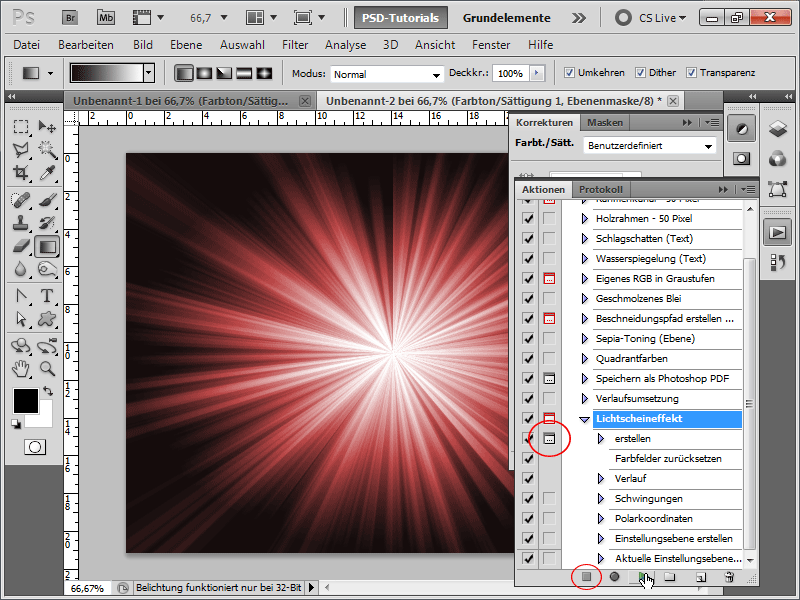
Task: Select the Blur tool
Action: pos(21,269)
